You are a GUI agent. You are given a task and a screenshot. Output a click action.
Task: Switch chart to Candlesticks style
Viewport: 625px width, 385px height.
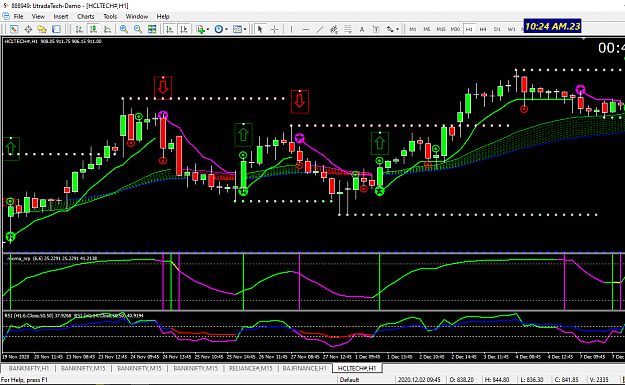click(x=93, y=29)
